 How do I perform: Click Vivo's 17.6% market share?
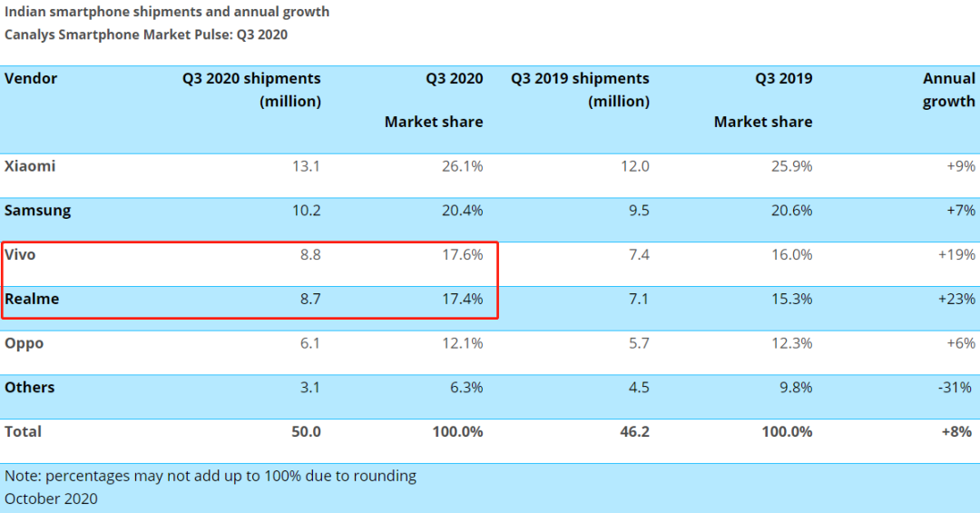point(463,254)
